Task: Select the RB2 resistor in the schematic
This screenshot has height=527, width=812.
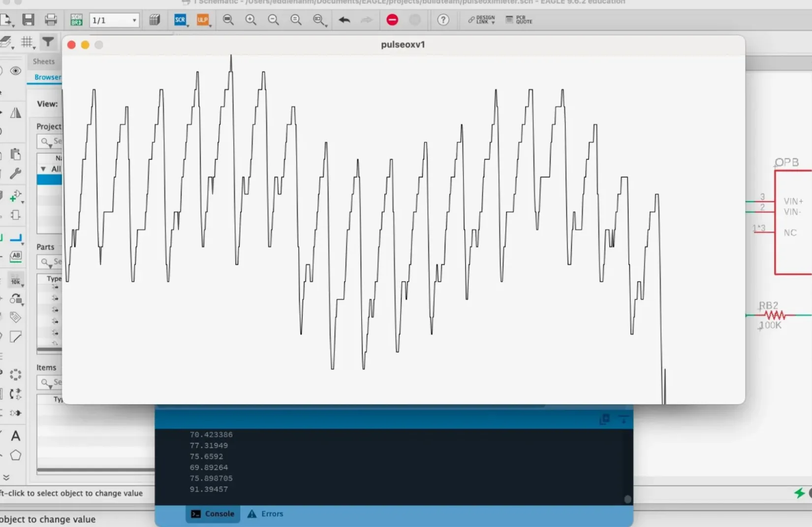Action: (x=775, y=315)
